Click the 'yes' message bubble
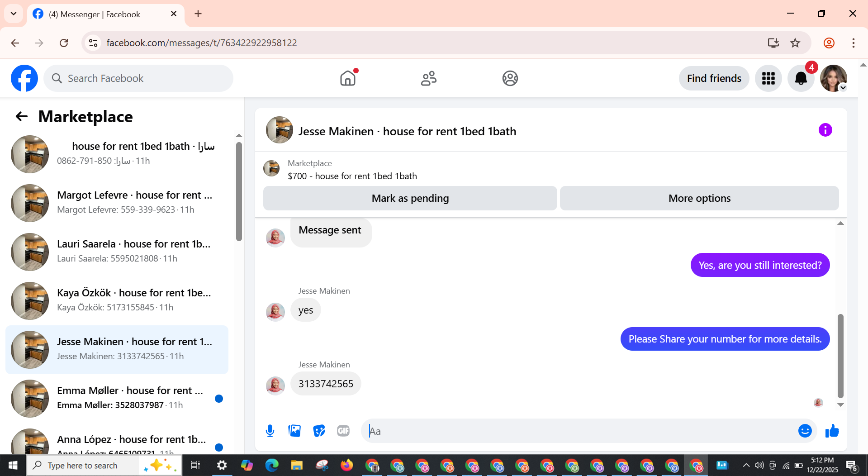Screen dimensions: 868x476 point(306,310)
